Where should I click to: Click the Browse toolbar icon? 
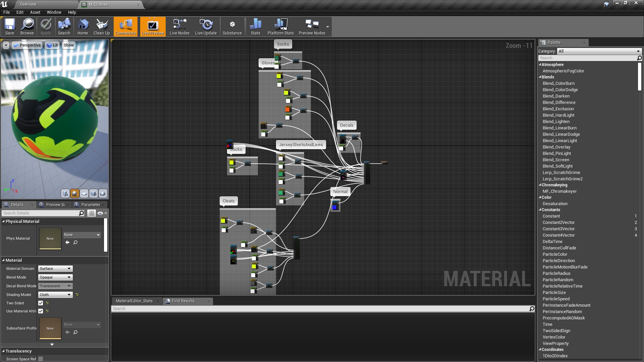pos(27,26)
